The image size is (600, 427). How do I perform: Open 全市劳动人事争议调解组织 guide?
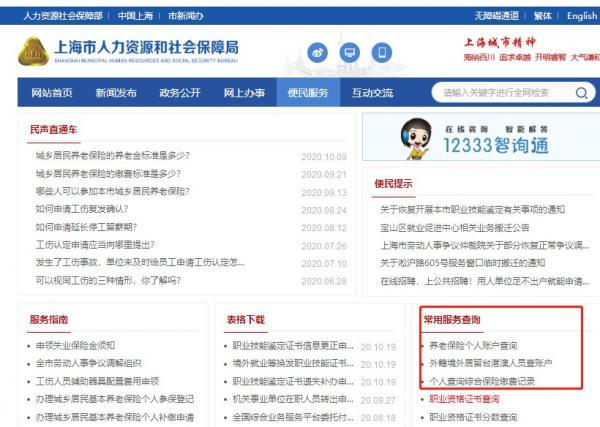(88, 363)
